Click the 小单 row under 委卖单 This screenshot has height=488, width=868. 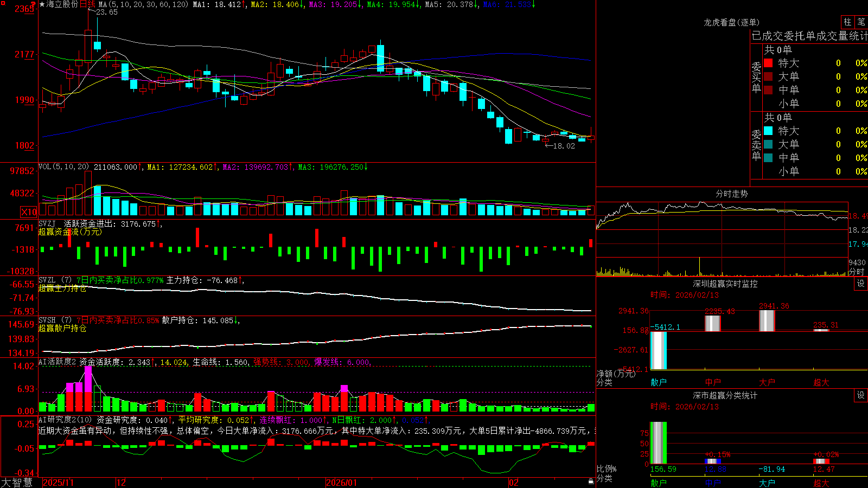pyautogui.click(x=815, y=171)
